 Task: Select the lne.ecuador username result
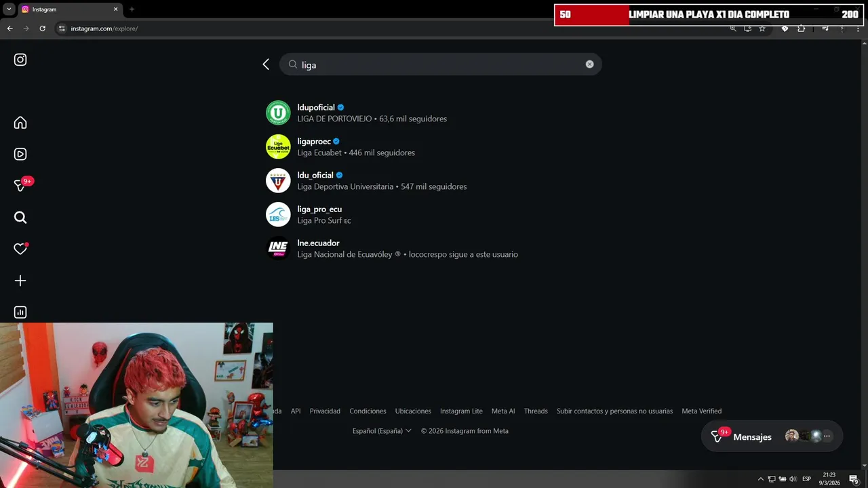pos(318,243)
